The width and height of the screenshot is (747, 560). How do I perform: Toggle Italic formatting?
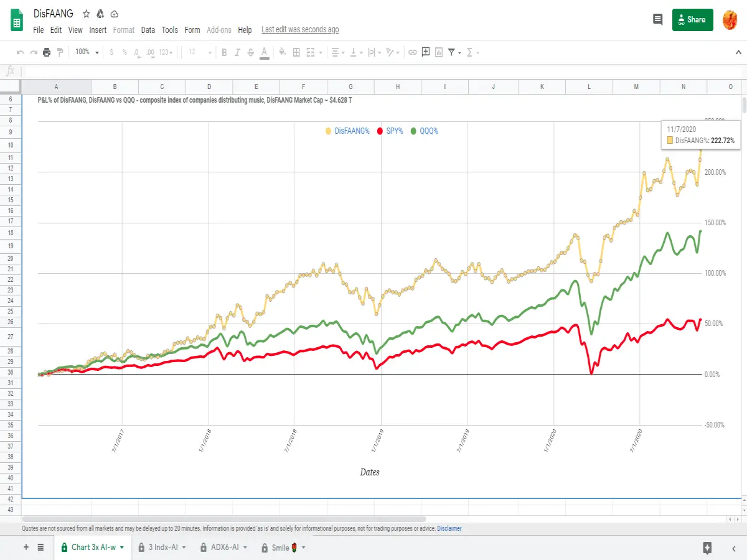click(237, 52)
